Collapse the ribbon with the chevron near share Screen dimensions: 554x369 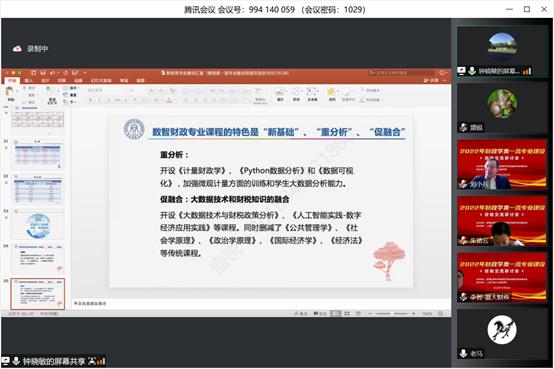click(444, 81)
